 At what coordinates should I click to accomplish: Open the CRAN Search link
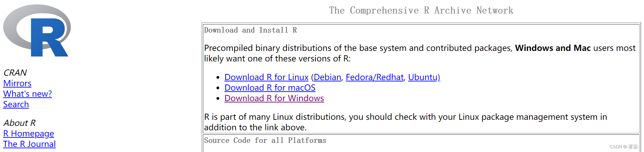click(16, 104)
